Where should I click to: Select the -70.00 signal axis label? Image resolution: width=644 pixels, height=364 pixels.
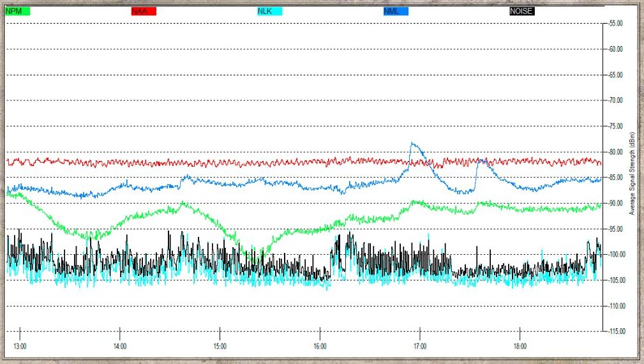tap(615, 100)
